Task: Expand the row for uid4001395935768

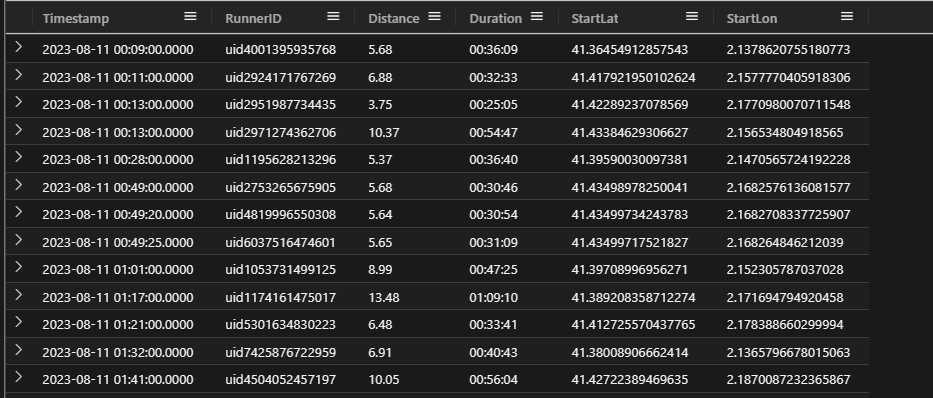Action: (x=18, y=47)
